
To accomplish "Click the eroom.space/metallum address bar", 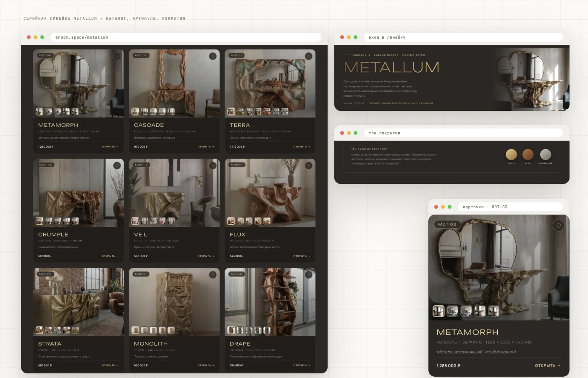I will point(186,37).
